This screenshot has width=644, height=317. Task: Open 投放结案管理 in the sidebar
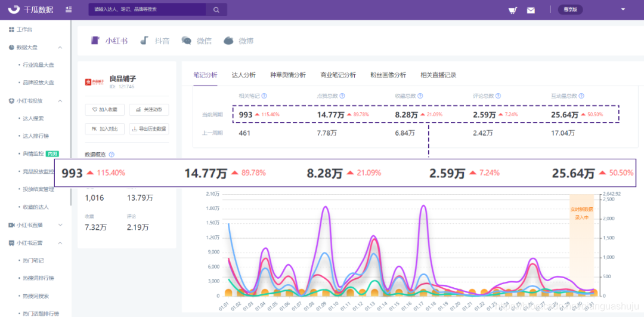click(39, 189)
